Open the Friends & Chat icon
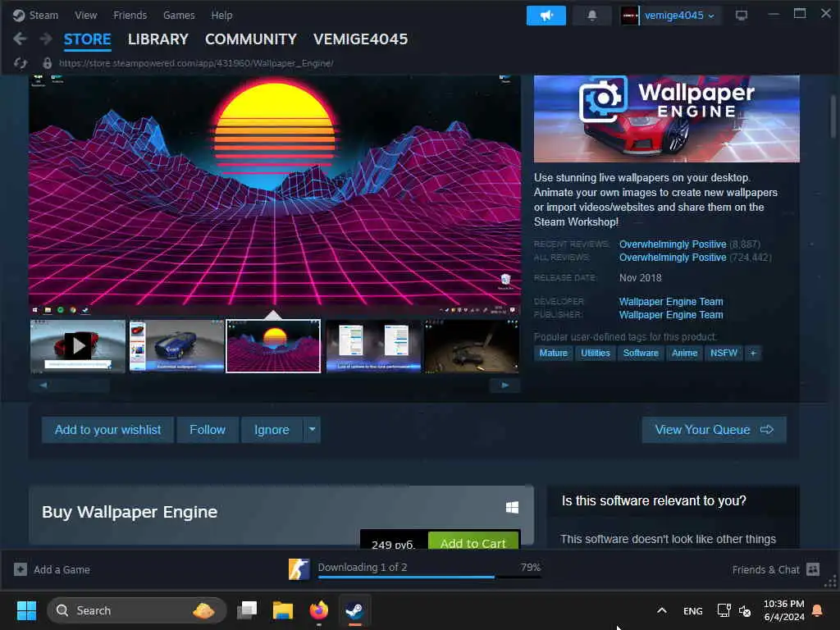 coord(813,569)
